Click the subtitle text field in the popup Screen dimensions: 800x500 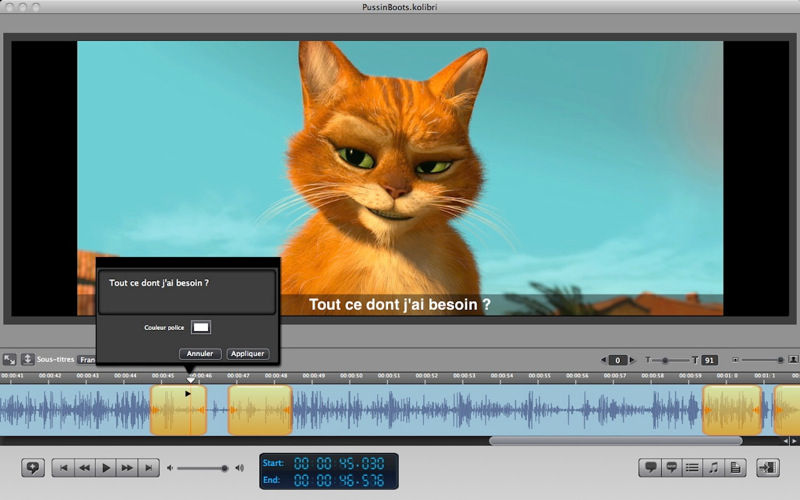coord(187,292)
